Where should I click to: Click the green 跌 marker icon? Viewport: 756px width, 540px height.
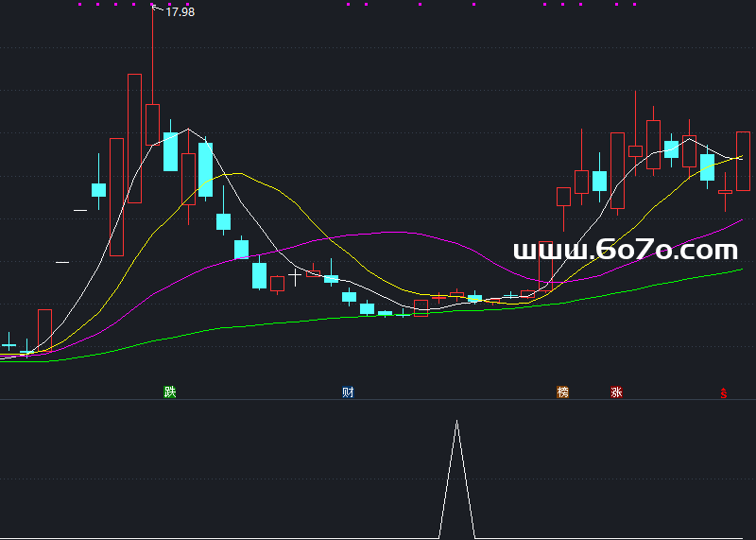point(170,392)
